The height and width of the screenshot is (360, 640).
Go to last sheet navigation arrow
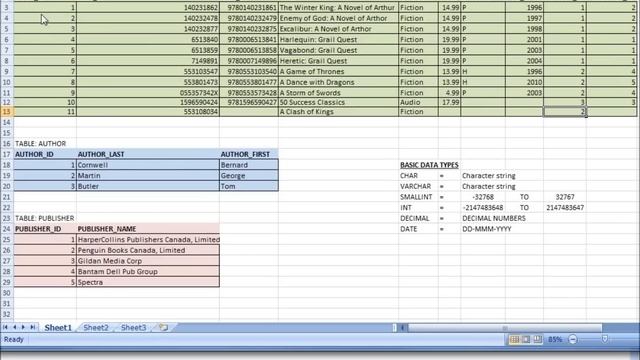coord(33,327)
